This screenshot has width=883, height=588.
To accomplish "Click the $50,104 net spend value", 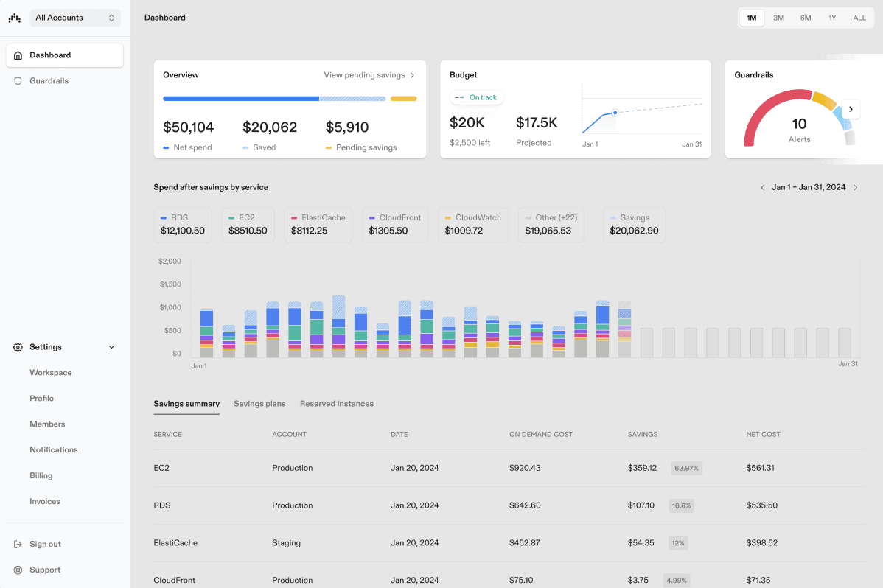I will coord(189,127).
